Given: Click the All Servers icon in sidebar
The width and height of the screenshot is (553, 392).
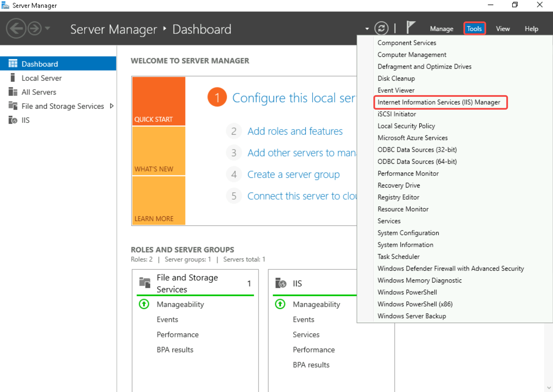Looking at the screenshot, I should [13, 92].
